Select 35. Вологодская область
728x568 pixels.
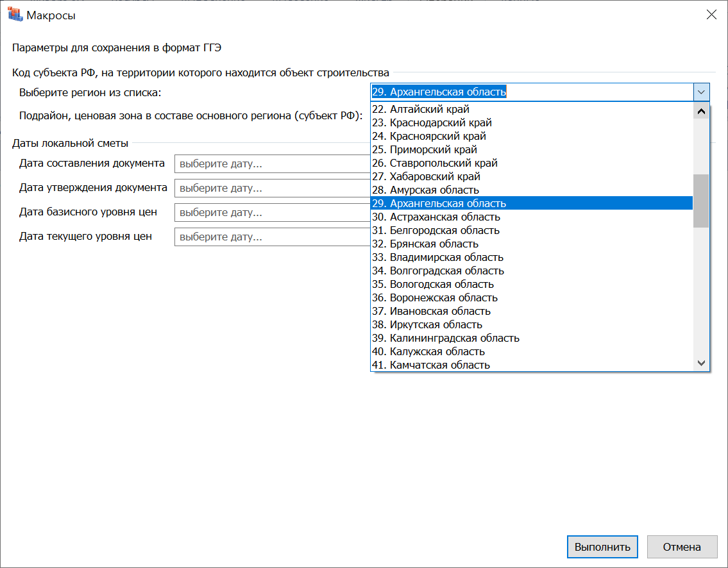[442, 285]
